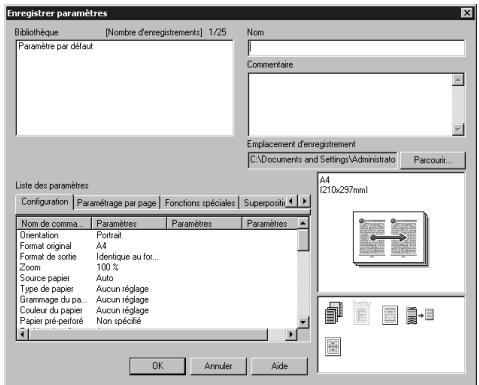Select the Papier pré-perforé row
Screen dimensions: 479x385
point(157,321)
